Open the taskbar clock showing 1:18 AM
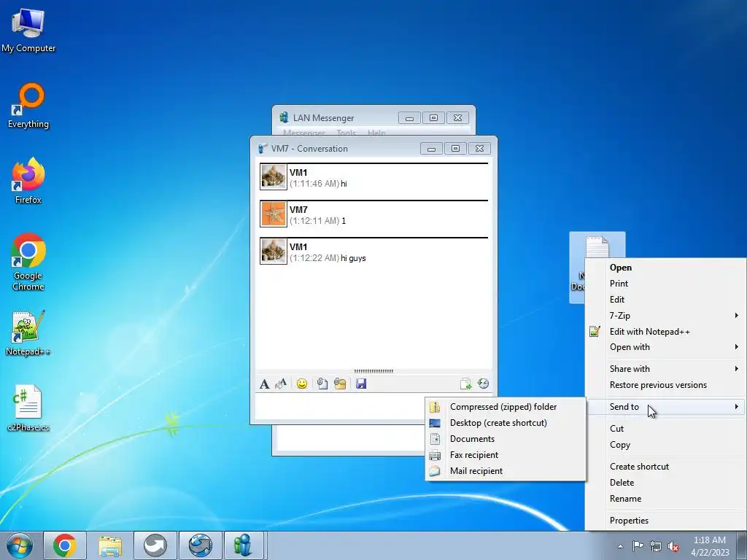747x560 pixels. (x=710, y=545)
